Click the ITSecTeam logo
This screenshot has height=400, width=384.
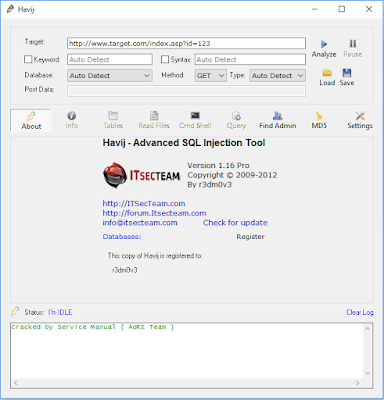[141, 175]
